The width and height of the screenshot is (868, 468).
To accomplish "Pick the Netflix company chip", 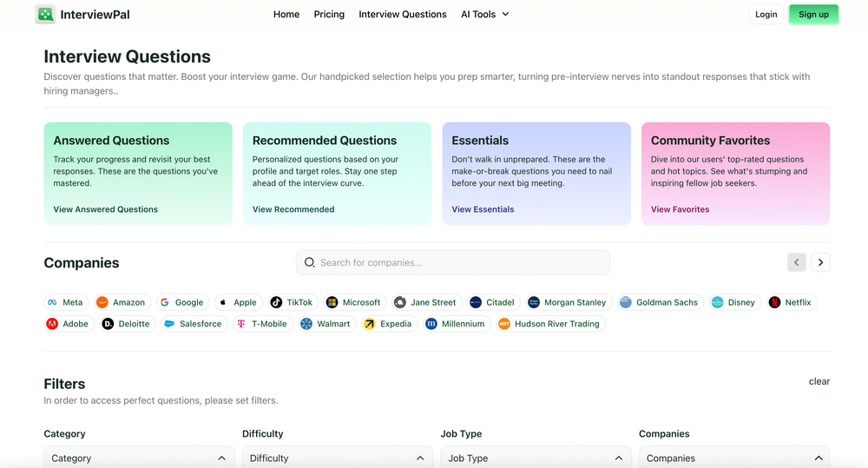I will [791, 302].
